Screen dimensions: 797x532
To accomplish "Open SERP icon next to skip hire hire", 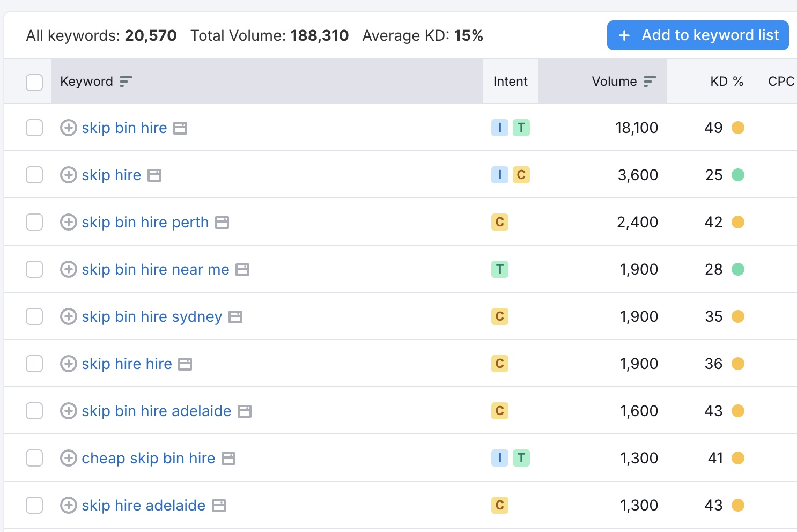I will tap(184, 364).
